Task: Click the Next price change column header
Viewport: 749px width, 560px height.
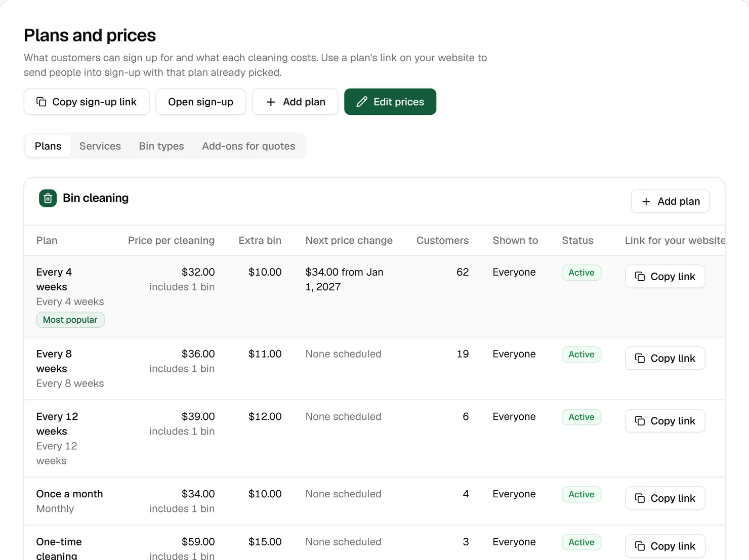Action: coord(349,241)
